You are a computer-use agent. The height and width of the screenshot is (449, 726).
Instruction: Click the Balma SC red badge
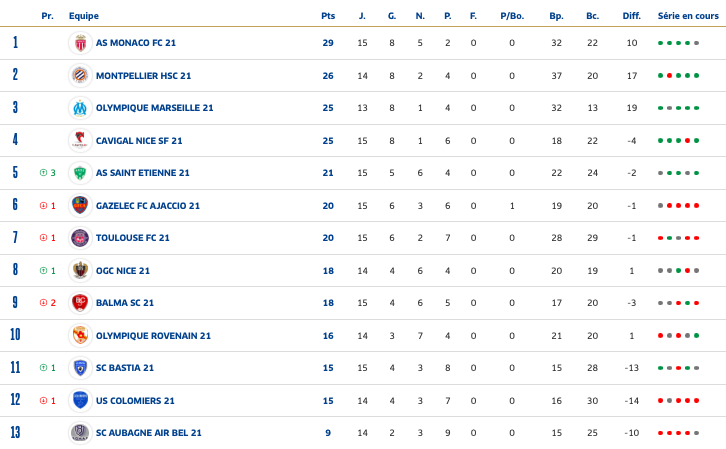pos(80,303)
